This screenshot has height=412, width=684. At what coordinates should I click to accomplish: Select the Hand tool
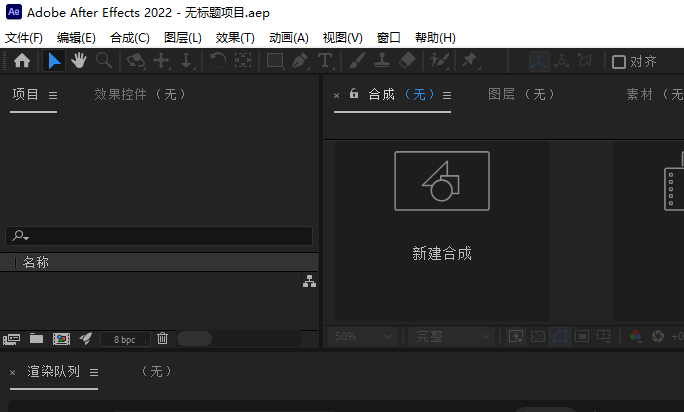click(79, 61)
